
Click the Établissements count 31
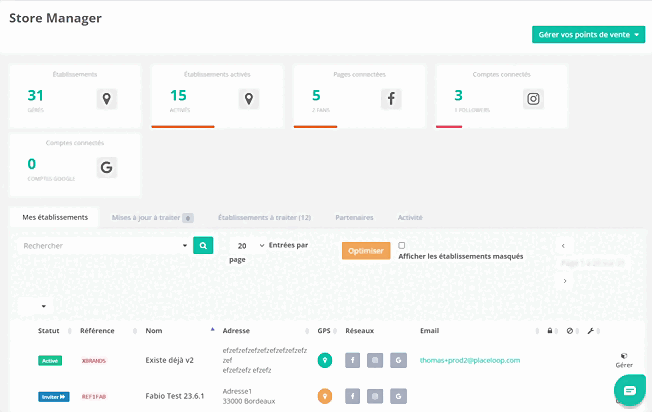pyautogui.click(x=35, y=96)
